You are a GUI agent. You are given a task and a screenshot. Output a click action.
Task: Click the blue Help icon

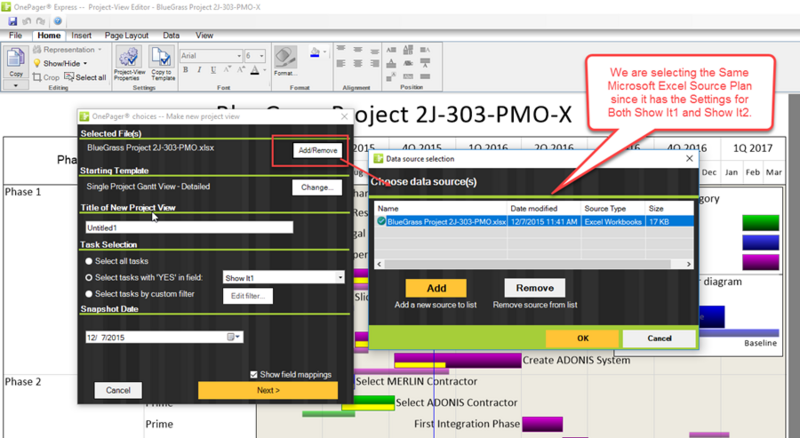(x=58, y=21)
